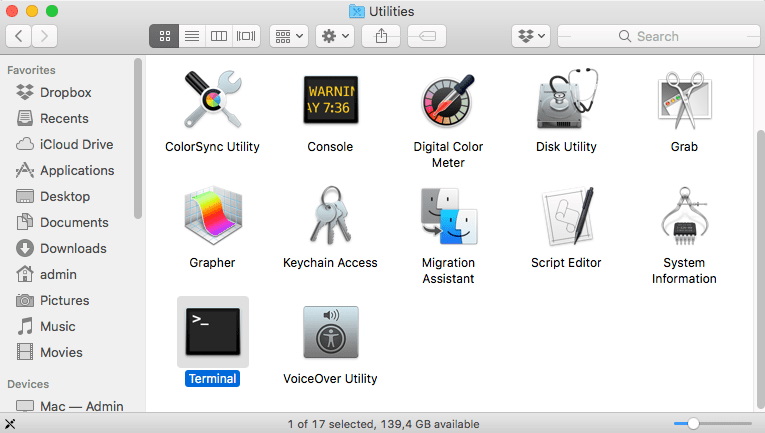This screenshot has width=765, height=433.
Task: Open the admin home folder in sidebar
Action: coord(46,274)
